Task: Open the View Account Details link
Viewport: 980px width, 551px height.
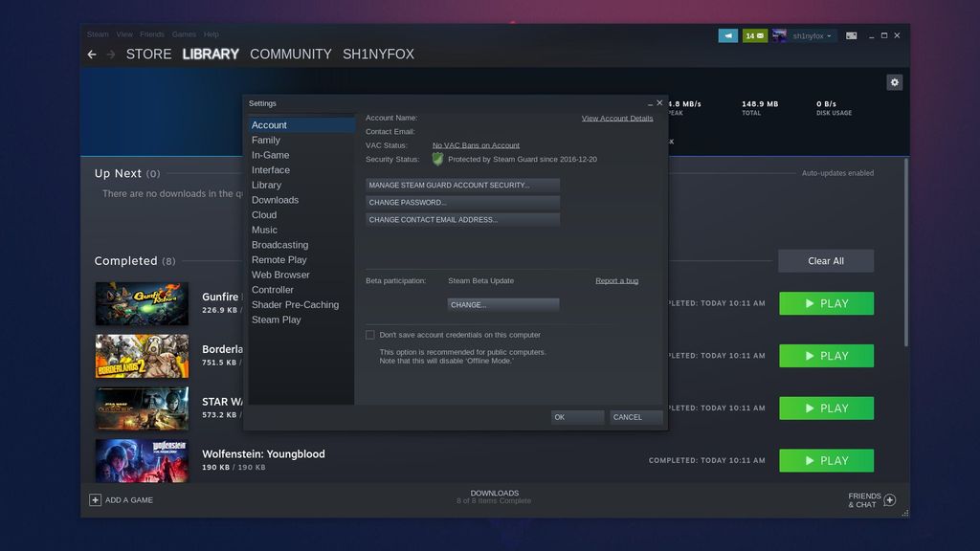Action: click(616, 118)
